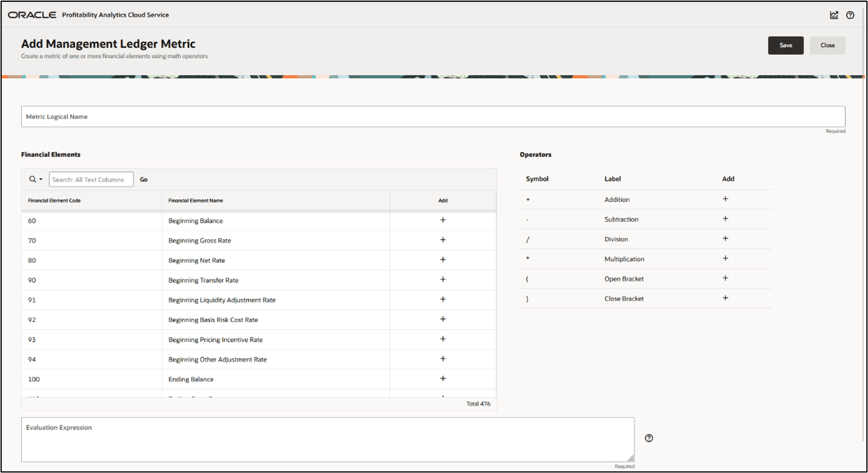Click Go to run the element search
The height and width of the screenshot is (473, 868).
(x=143, y=179)
